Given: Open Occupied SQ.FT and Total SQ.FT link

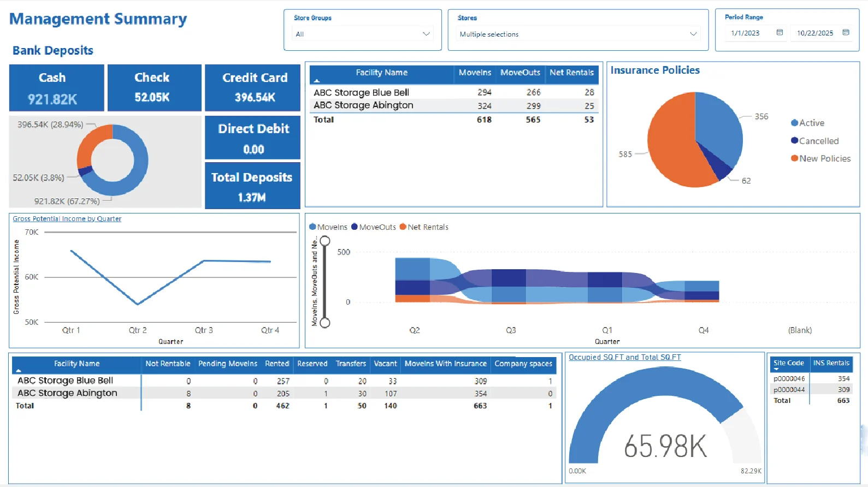Looking at the screenshot, I should click(x=624, y=358).
